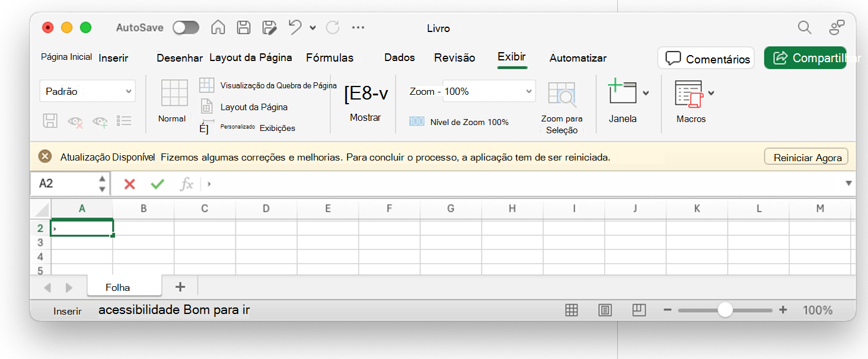Cancel the entry with red X

[129, 184]
